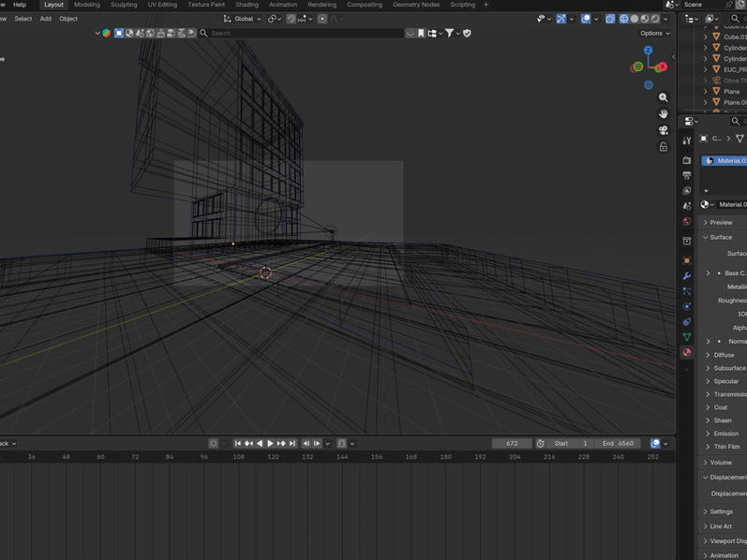
Task: Toggle X-ray view button
Action: pos(610,19)
